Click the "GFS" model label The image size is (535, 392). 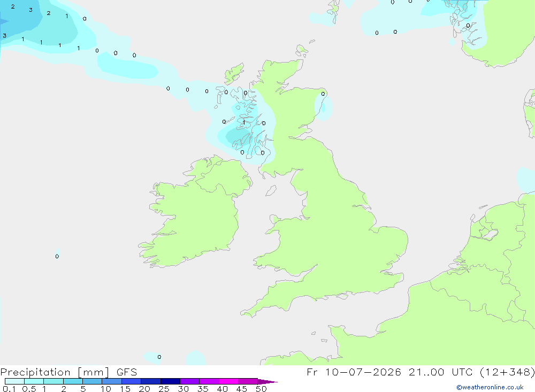pos(127,372)
